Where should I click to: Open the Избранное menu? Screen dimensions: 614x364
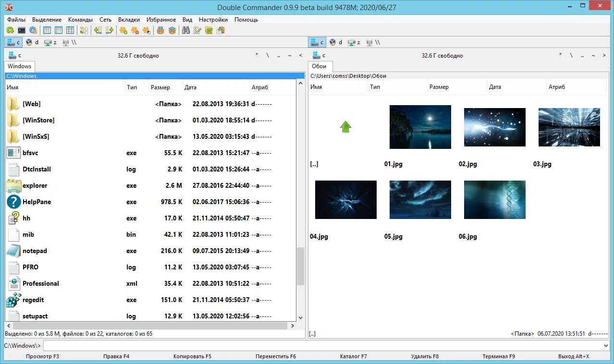161,20
